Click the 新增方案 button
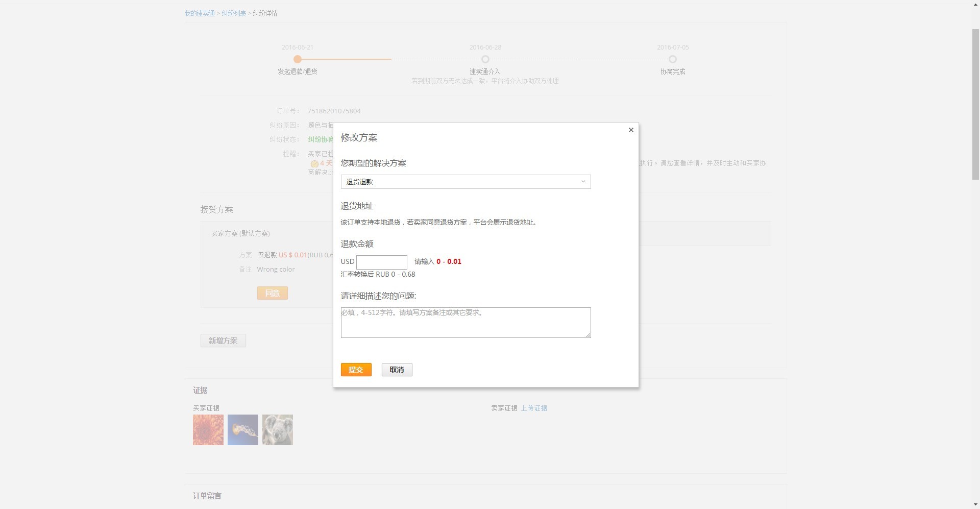The width and height of the screenshot is (980, 509). pos(223,341)
